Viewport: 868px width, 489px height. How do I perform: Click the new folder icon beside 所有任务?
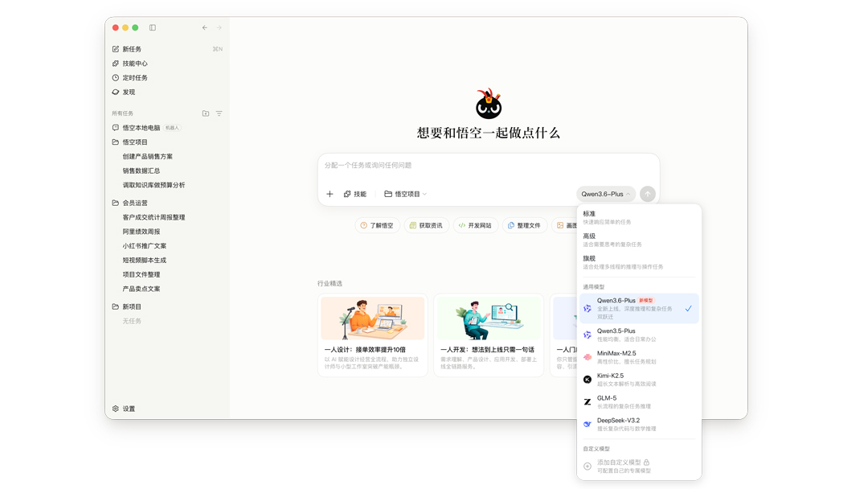206,113
